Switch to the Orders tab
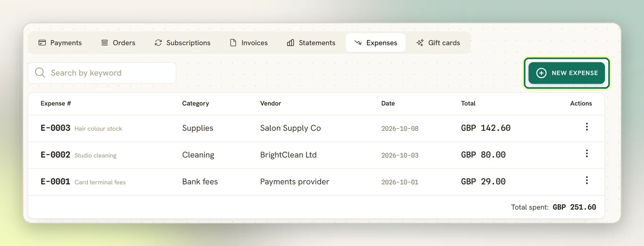The width and height of the screenshot is (644, 246). [x=118, y=43]
